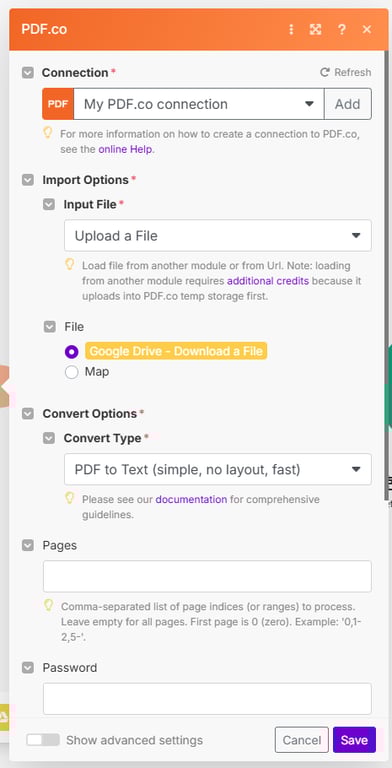392x768 pixels.
Task: Add a new PDF.co connection
Action: tap(348, 104)
